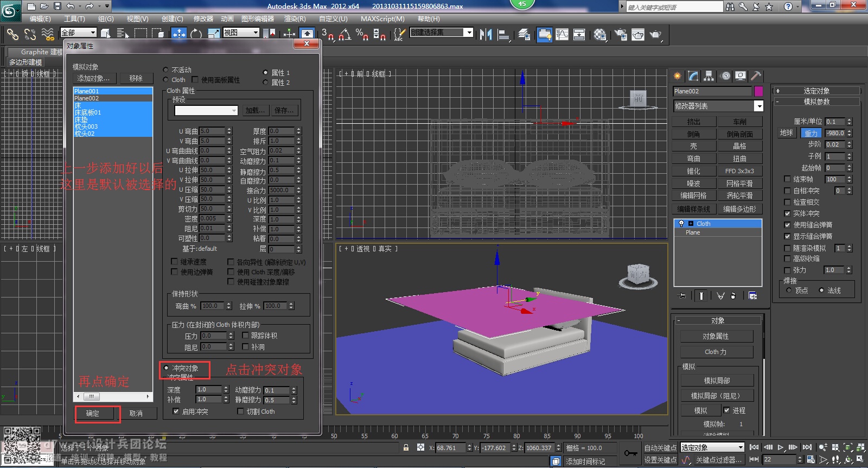The width and height of the screenshot is (868, 468).
Task: Click the Mirror tool icon
Action: (486, 34)
